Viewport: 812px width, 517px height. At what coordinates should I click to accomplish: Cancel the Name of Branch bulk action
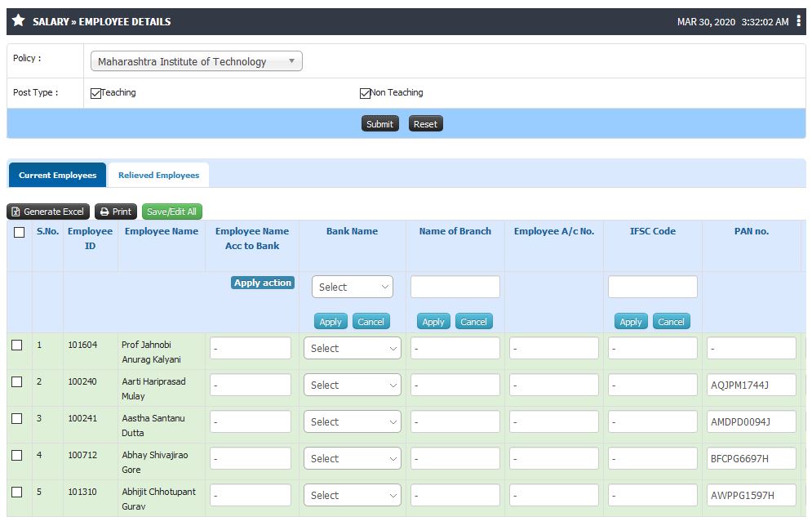click(x=474, y=322)
